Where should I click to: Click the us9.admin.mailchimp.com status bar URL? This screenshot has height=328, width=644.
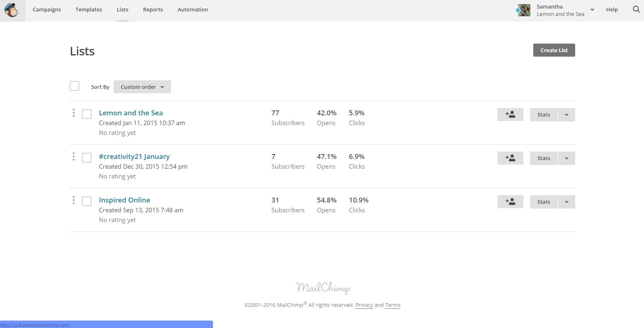click(35, 325)
